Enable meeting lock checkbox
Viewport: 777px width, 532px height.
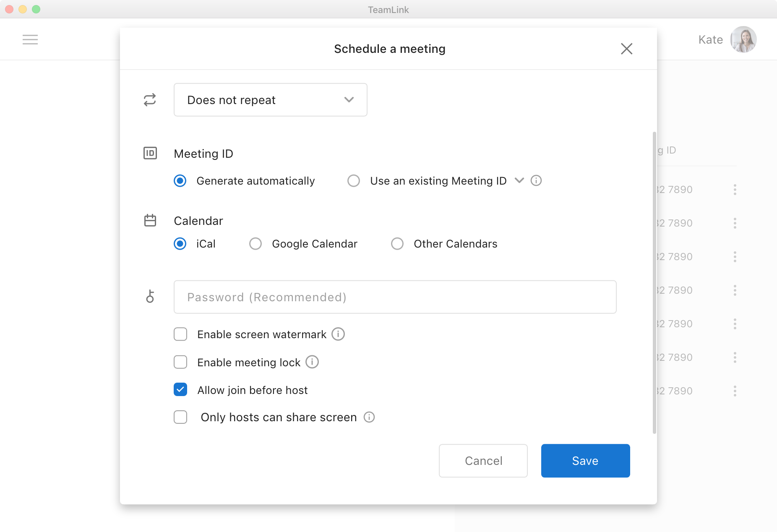(x=180, y=362)
